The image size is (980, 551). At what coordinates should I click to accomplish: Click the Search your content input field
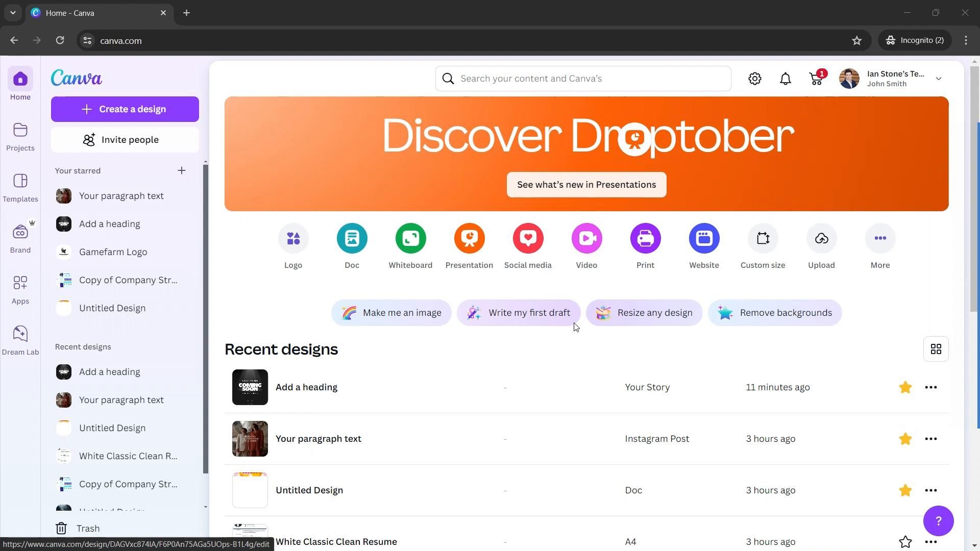[592, 79]
